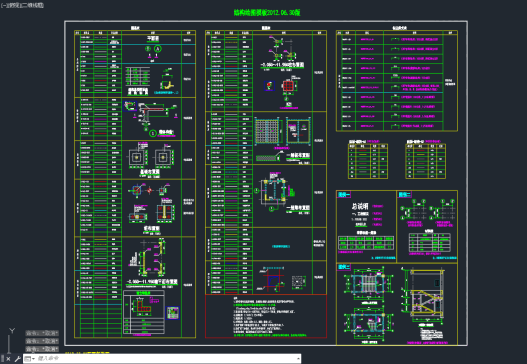Select the 图例三 label
The width and height of the screenshot is (527, 364).
click(x=344, y=267)
